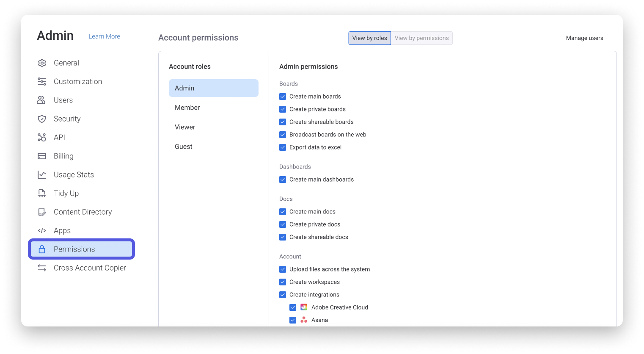Select the Member account role

click(214, 108)
